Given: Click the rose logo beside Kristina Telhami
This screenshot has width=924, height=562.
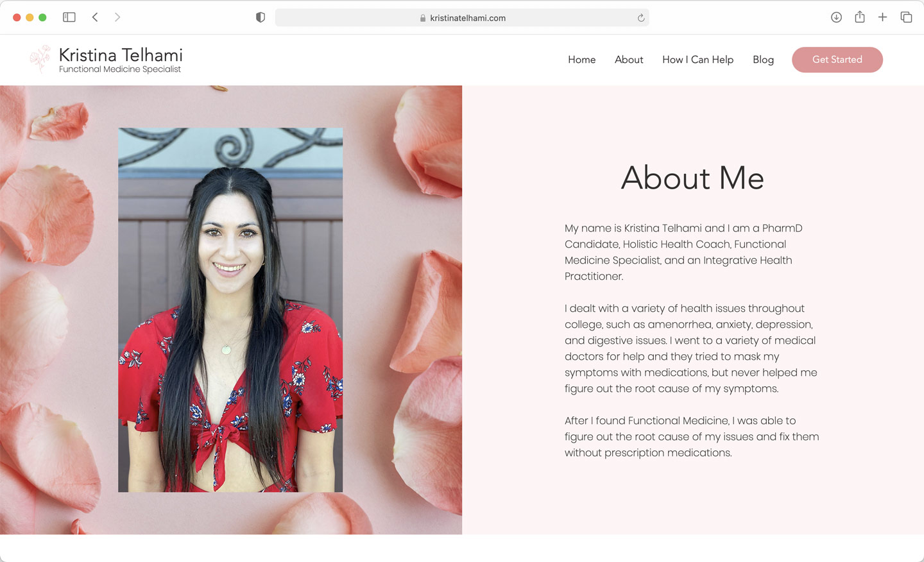Looking at the screenshot, I should tap(40, 59).
